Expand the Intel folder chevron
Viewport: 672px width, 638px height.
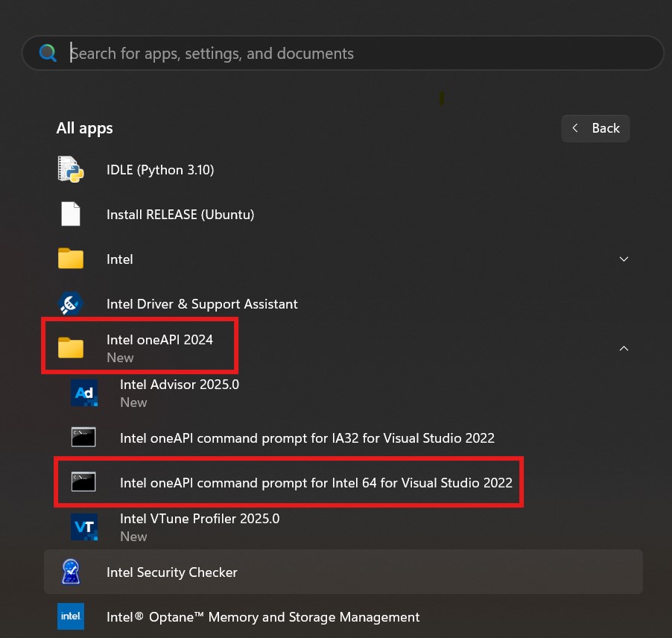tap(624, 259)
